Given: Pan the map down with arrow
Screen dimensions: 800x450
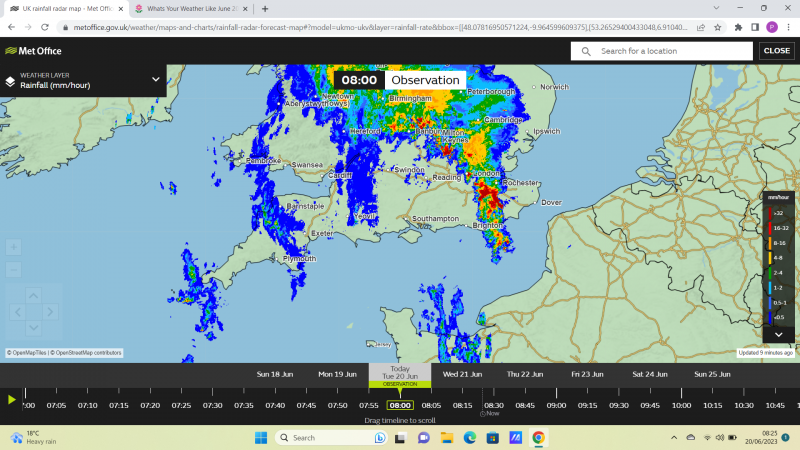Looking at the screenshot, I should [x=34, y=327].
